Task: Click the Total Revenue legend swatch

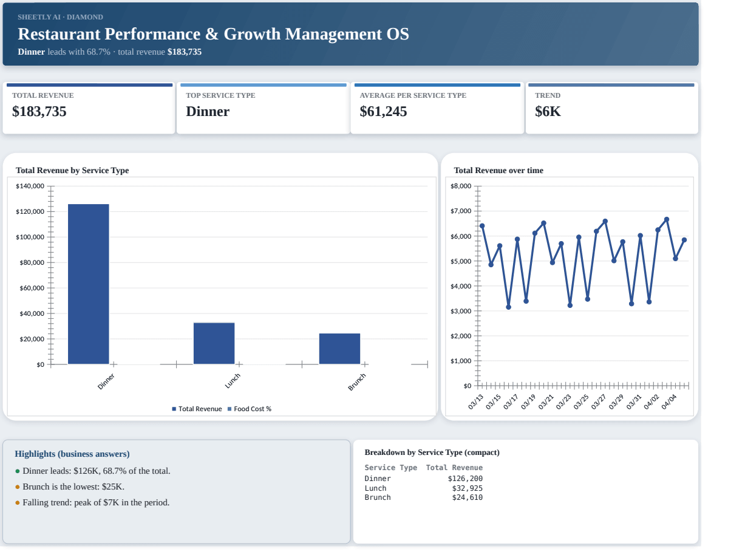Action: click(174, 409)
